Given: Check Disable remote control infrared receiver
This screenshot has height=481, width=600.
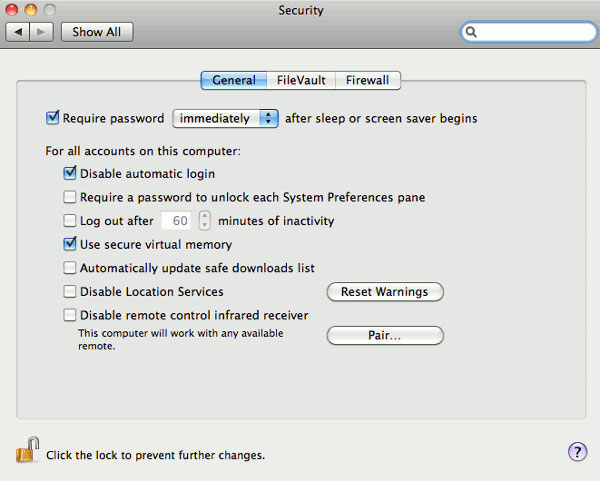Looking at the screenshot, I should (70, 315).
